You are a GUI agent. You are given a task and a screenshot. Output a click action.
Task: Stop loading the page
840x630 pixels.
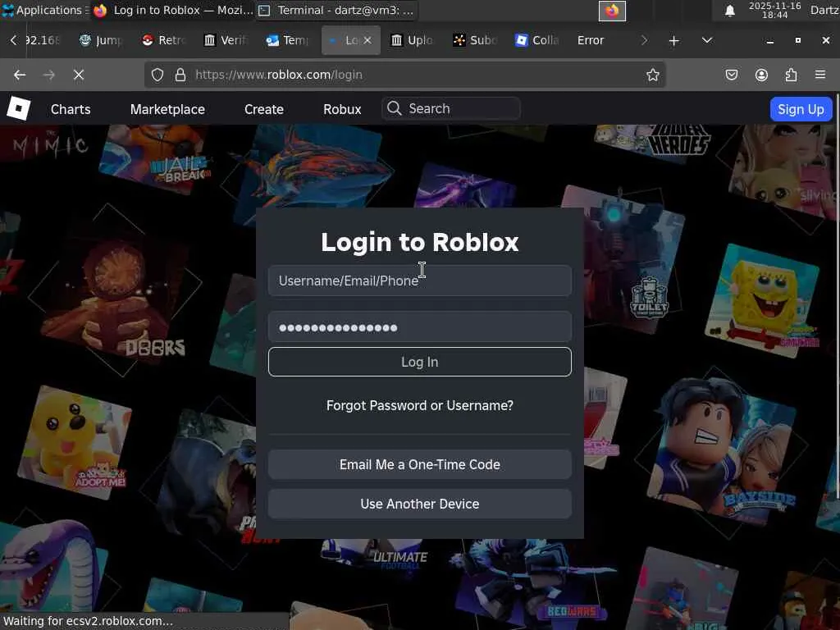[79, 75]
